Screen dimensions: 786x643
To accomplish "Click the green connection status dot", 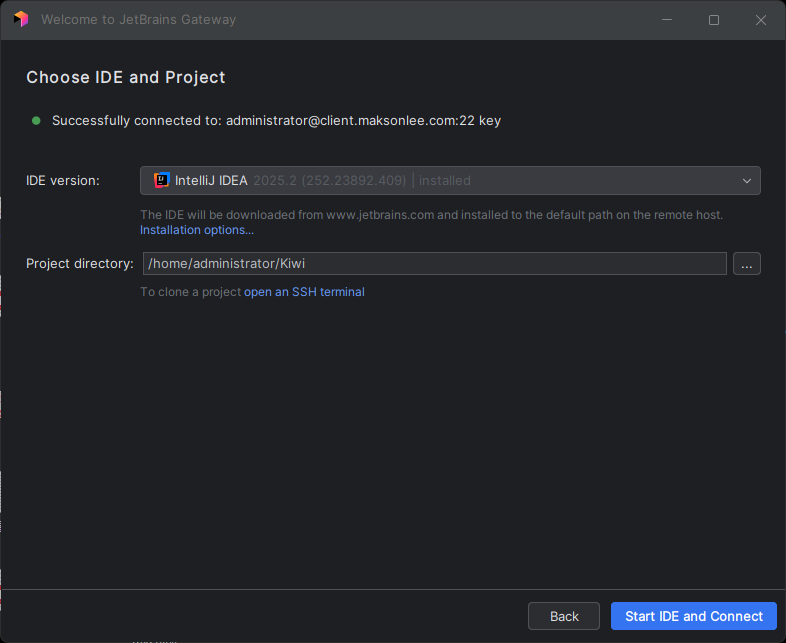I will [x=36, y=121].
